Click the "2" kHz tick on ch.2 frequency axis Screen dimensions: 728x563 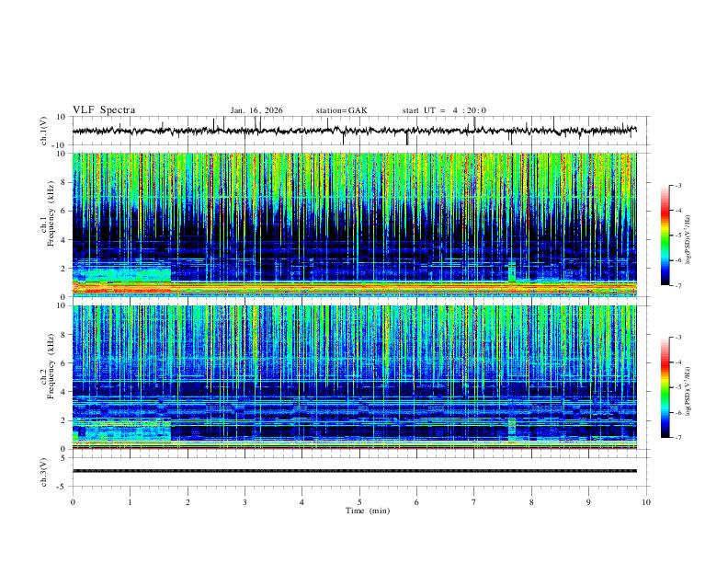click(x=63, y=420)
